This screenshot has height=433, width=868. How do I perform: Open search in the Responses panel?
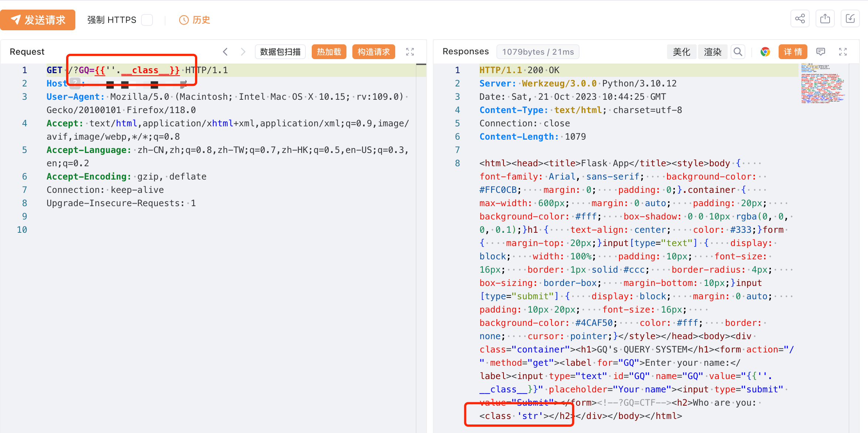[738, 52]
